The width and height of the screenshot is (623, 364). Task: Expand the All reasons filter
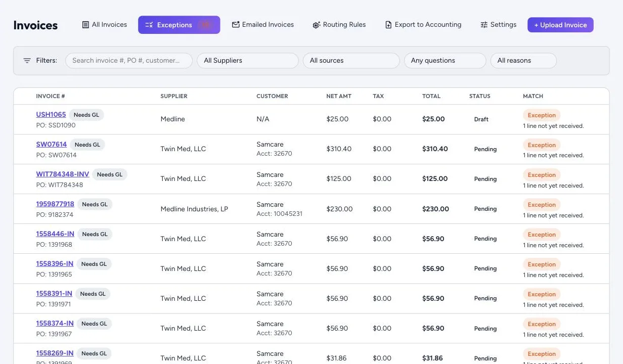pyautogui.click(x=523, y=61)
